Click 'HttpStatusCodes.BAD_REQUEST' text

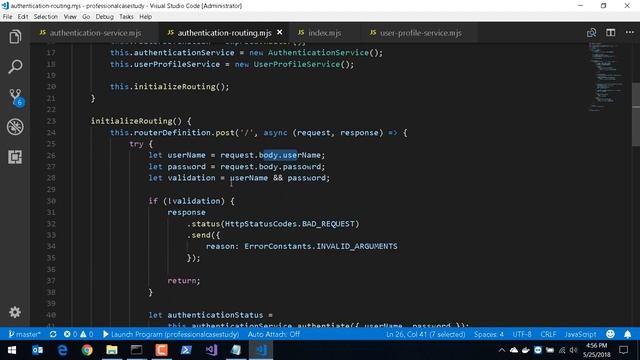tap(290, 224)
